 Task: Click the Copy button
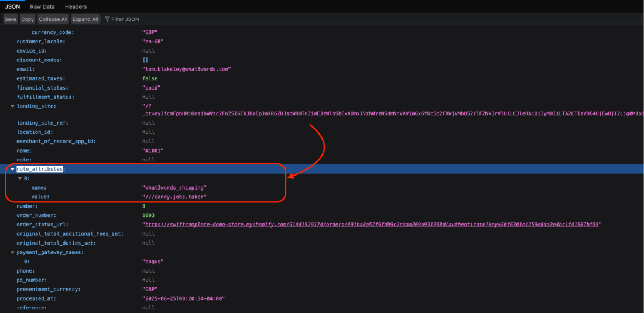(x=28, y=19)
